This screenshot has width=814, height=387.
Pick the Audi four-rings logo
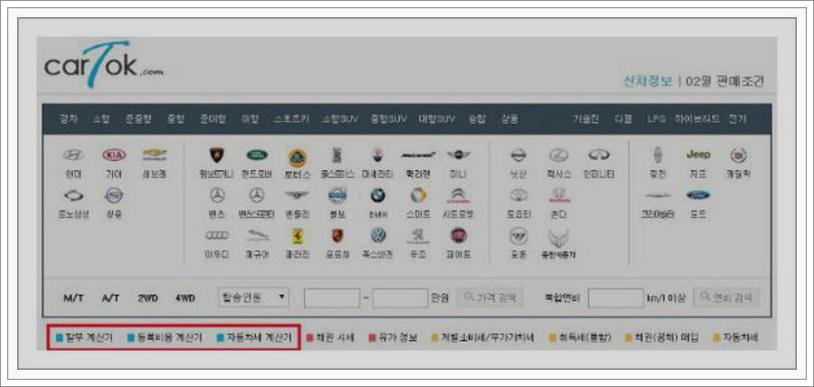[216, 236]
